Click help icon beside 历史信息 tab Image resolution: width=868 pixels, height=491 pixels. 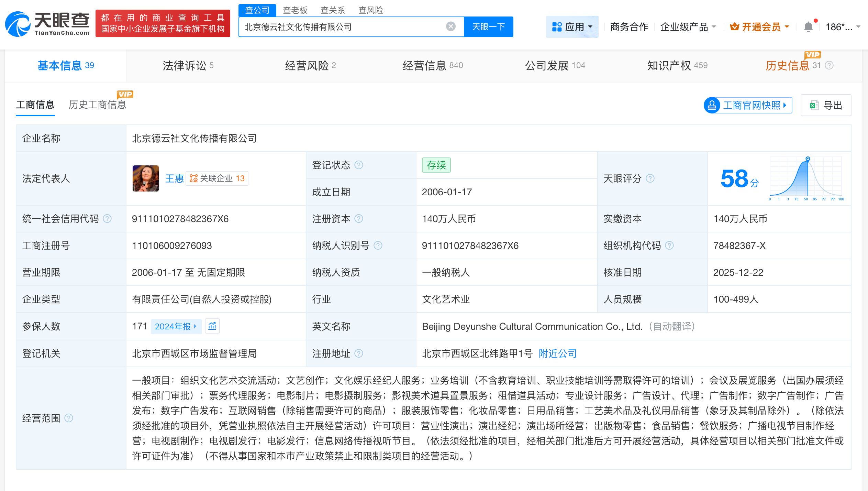829,65
